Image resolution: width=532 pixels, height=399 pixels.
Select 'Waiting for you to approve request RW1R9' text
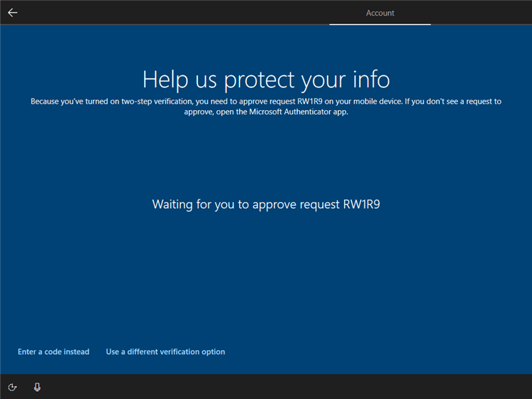pyautogui.click(x=266, y=204)
